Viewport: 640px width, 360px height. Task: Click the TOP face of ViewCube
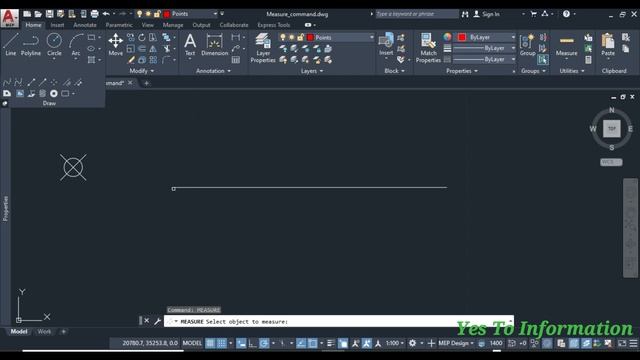611,129
